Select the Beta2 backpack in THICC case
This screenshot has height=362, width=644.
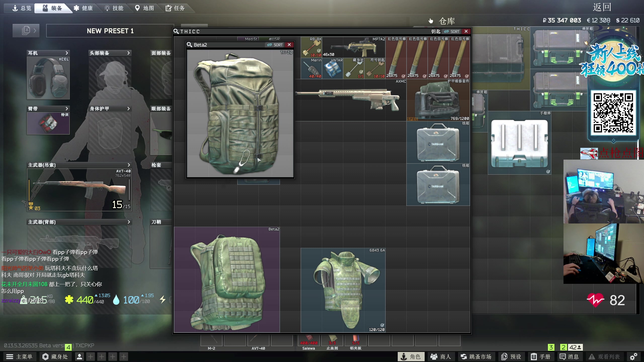pyautogui.click(x=227, y=280)
